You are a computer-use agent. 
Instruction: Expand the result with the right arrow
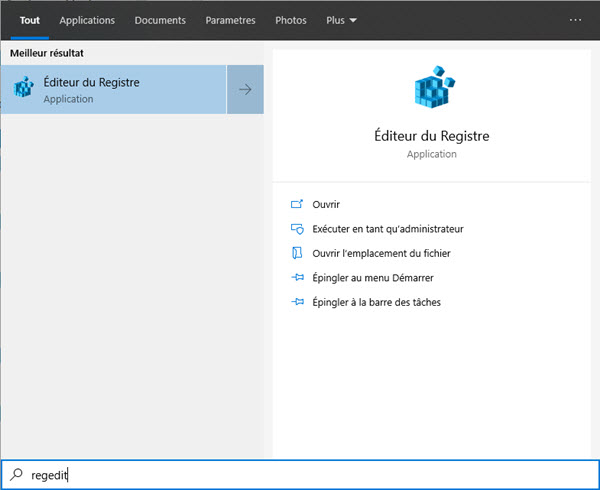pyautogui.click(x=245, y=90)
